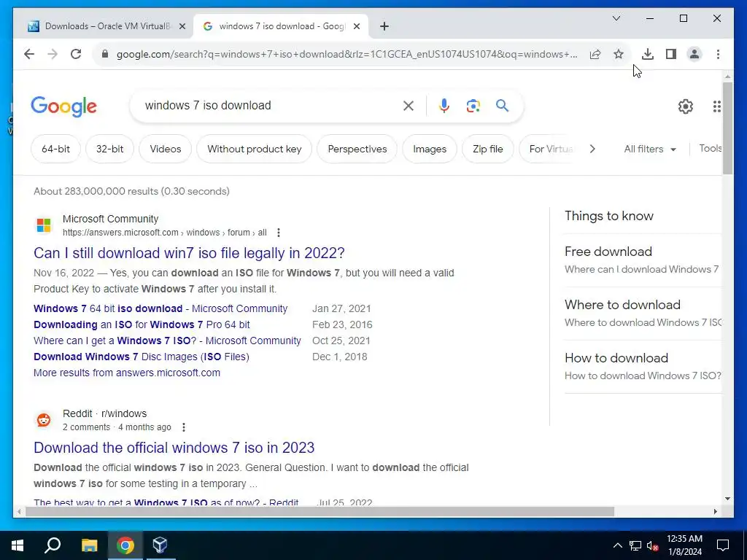Viewport: 747px width, 560px height.
Task: Close the Downloads VirtualBox tab
Action: point(182,26)
